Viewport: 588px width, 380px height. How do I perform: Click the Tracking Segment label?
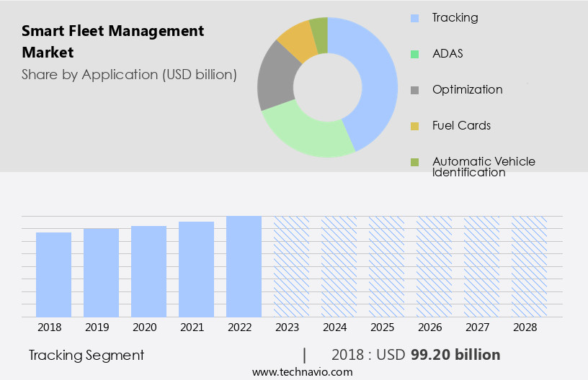[86, 355]
